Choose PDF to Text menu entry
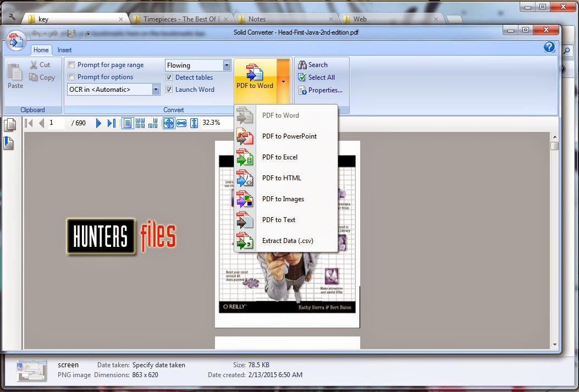This screenshot has width=579, height=392. 286,220
